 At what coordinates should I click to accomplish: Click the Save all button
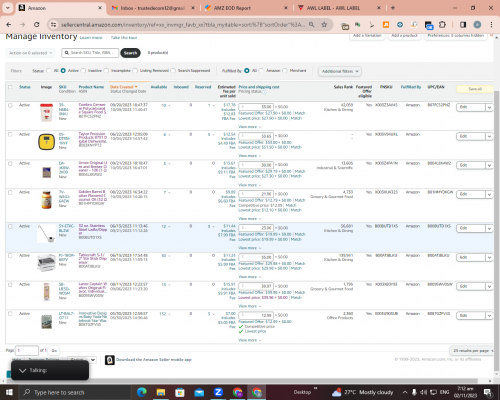click(475, 89)
